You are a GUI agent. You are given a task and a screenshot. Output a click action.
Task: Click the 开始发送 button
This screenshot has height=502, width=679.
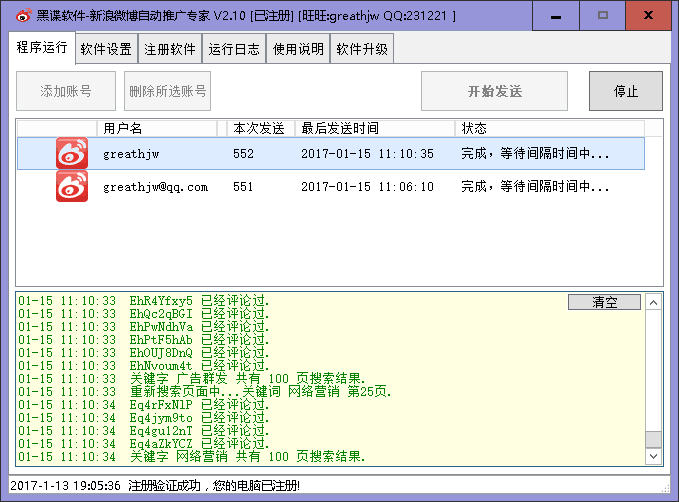[495, 91]
